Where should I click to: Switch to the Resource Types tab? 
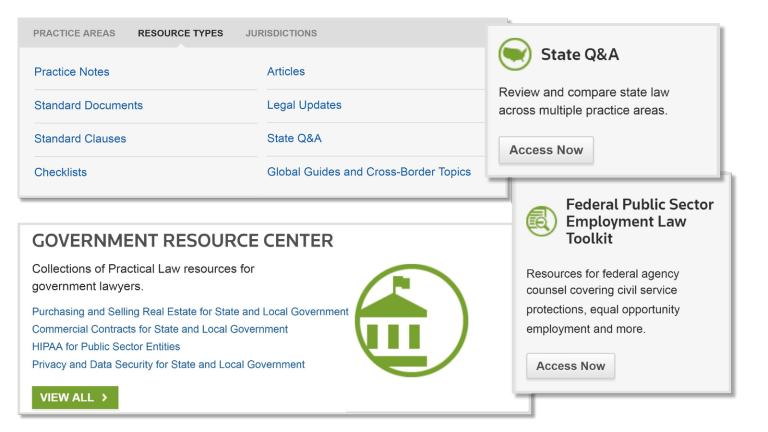click(x=180, y=33)
